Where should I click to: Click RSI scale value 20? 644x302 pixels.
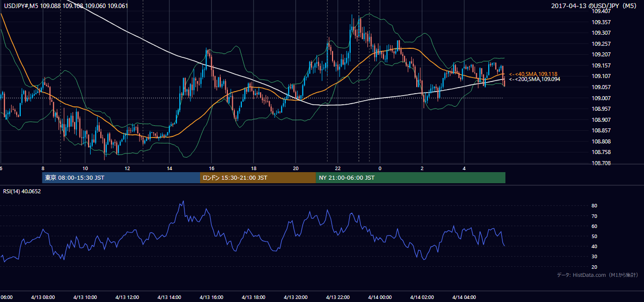pyautogui.click(x=595, y=267)
